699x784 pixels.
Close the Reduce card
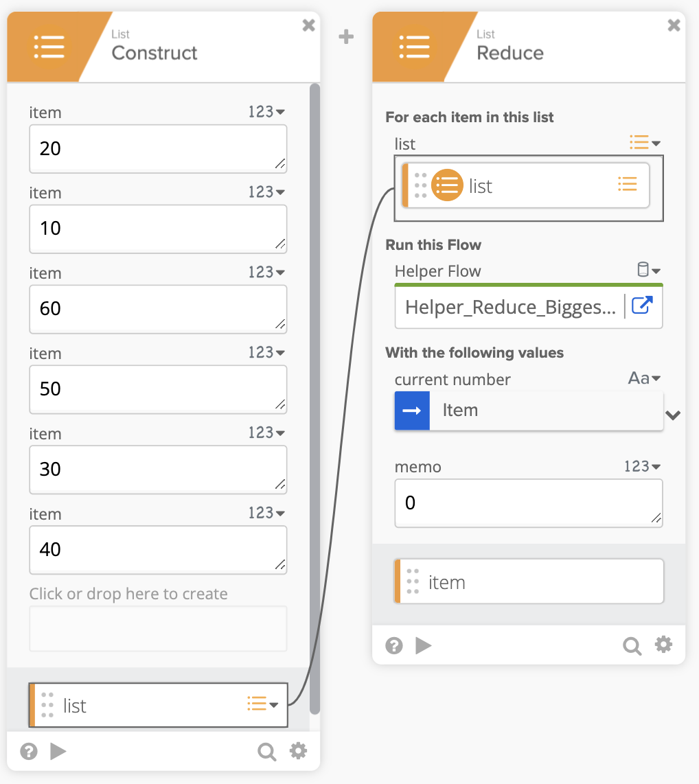coord(674,25)
